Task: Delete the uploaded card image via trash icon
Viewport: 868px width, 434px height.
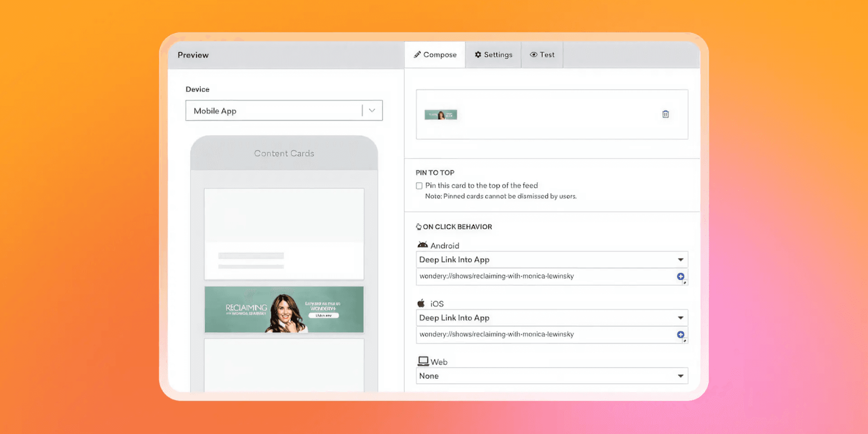Action: coord(665,114)
